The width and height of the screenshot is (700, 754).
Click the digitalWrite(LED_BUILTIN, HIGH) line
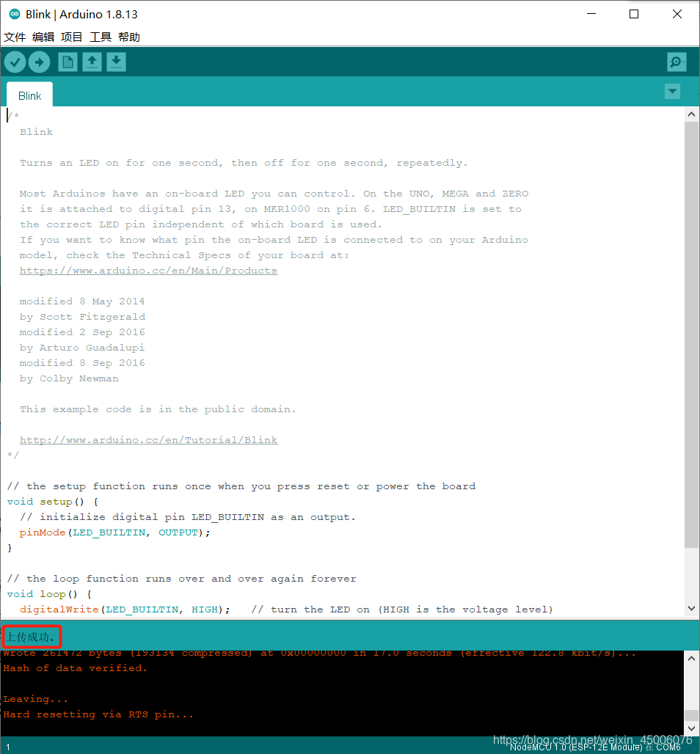tap(125, 610)
